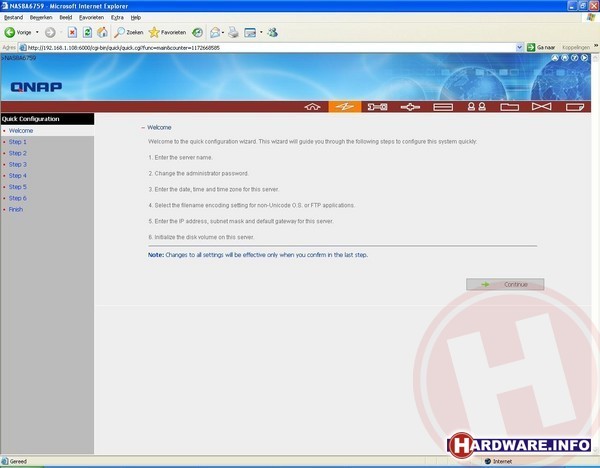
Task: Expand the Vorige back history dropdown arrow
Action: click(37, 33)
